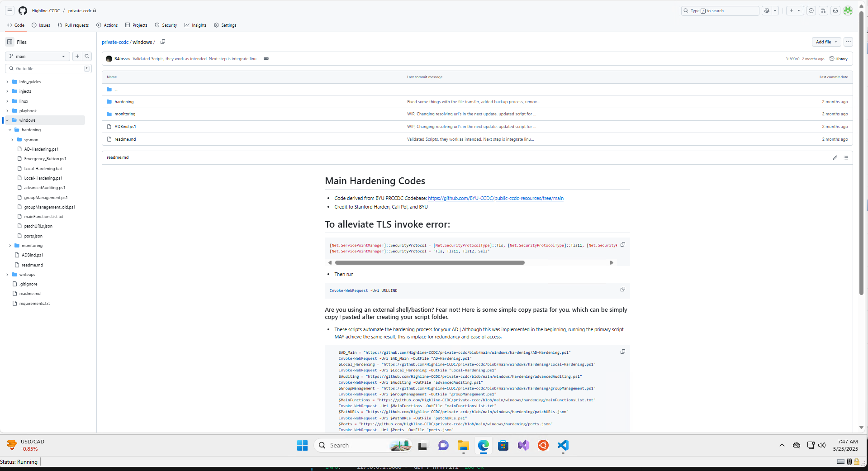View commit History

pyautogui.click(x=839, y=59)
